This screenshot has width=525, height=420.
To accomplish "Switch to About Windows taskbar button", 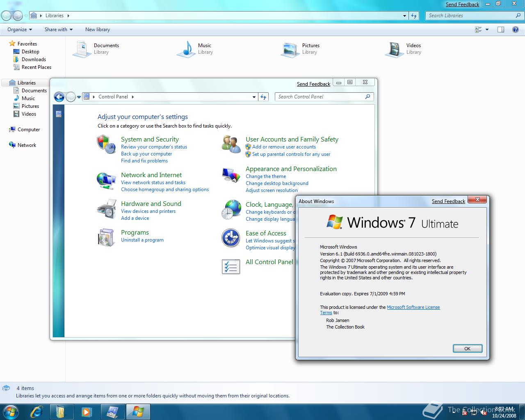I will point(138,411).
